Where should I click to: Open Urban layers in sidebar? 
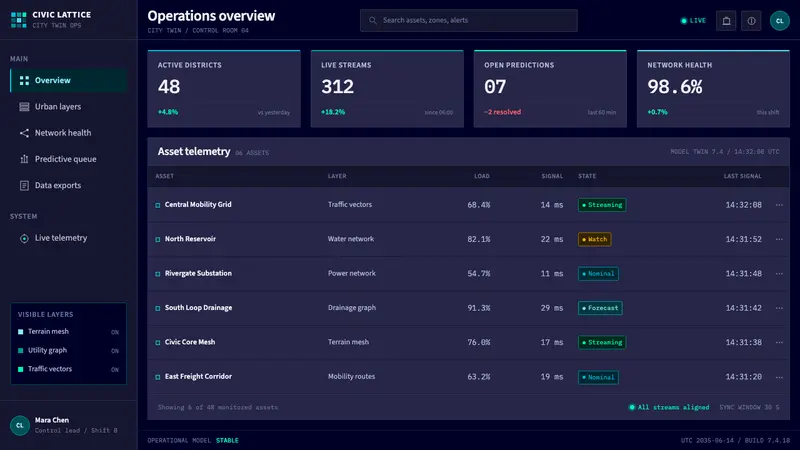pyautogui.click(x=68, y=107)
